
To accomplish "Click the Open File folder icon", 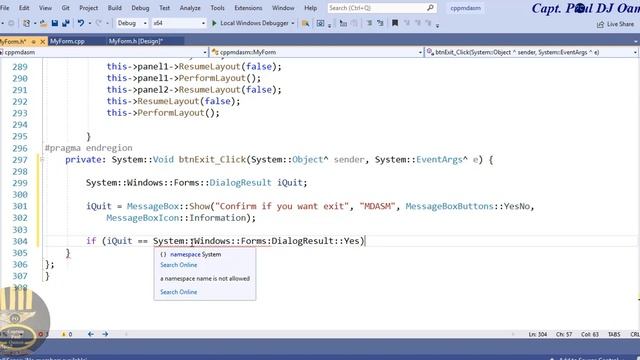I will [x=43, y=23].
